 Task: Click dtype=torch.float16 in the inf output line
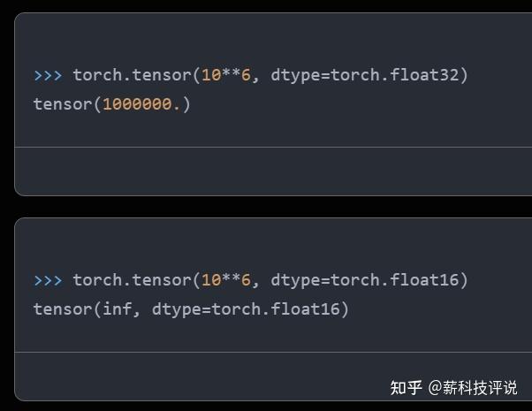coord(246,309)
